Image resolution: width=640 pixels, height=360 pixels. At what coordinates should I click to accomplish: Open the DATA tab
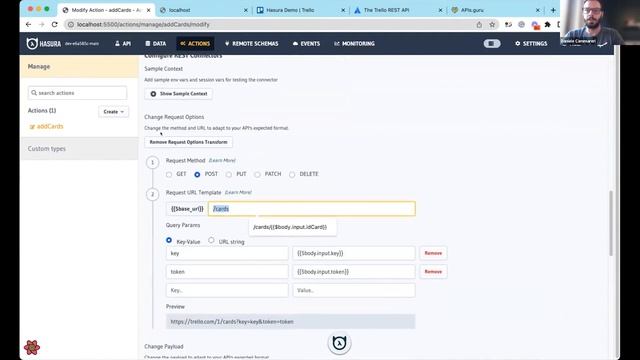156,43
